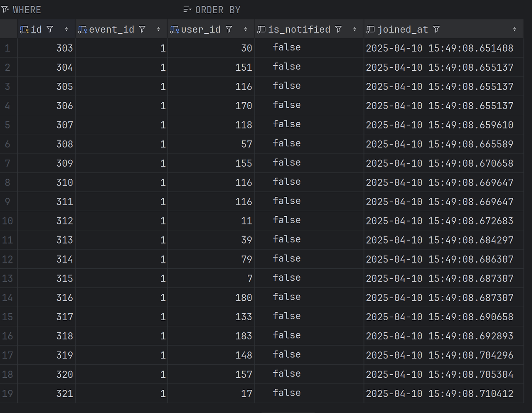Click joined_at cell ending .665589
This screenshot has width=532, height=413.
443,144
